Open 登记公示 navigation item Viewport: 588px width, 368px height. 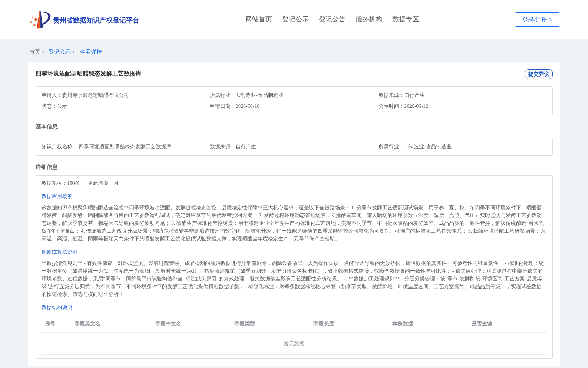(x=295, y=19)
